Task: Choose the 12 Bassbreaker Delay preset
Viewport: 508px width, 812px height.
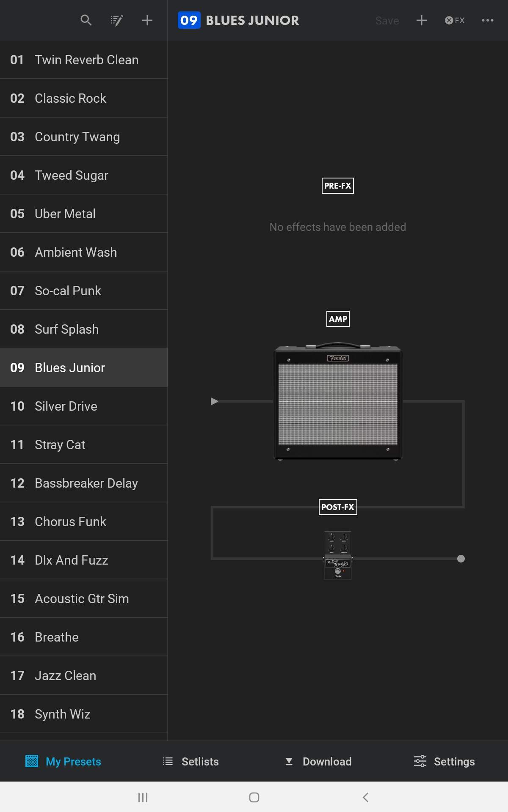Action: tap(83, 483)
